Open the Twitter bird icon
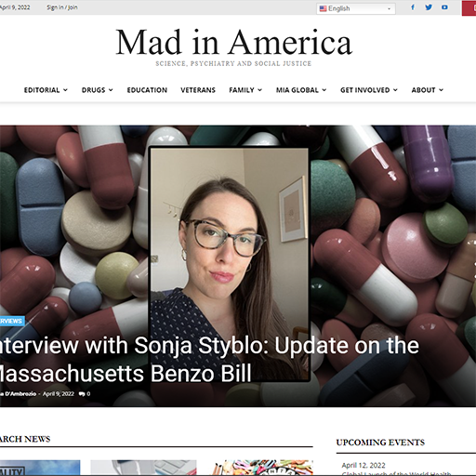Viewport: 476px width, 476px height. [429, 7]
